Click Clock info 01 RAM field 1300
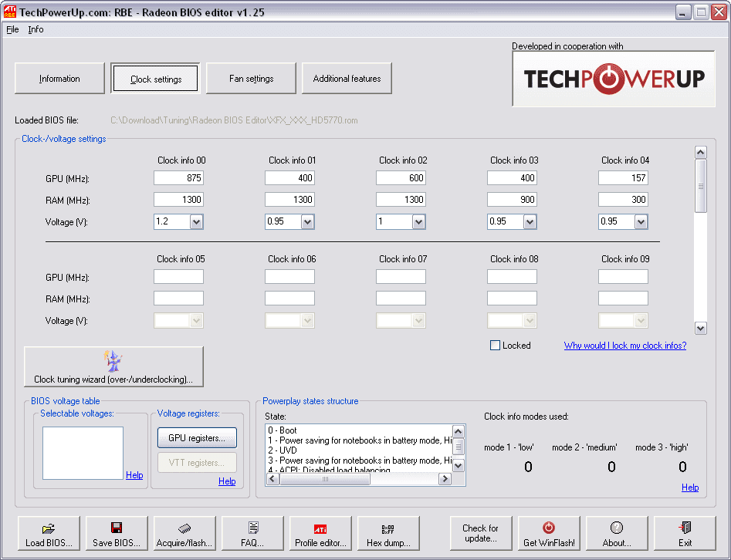The height and width of the screenshot is (560, 731). (289, 200)
